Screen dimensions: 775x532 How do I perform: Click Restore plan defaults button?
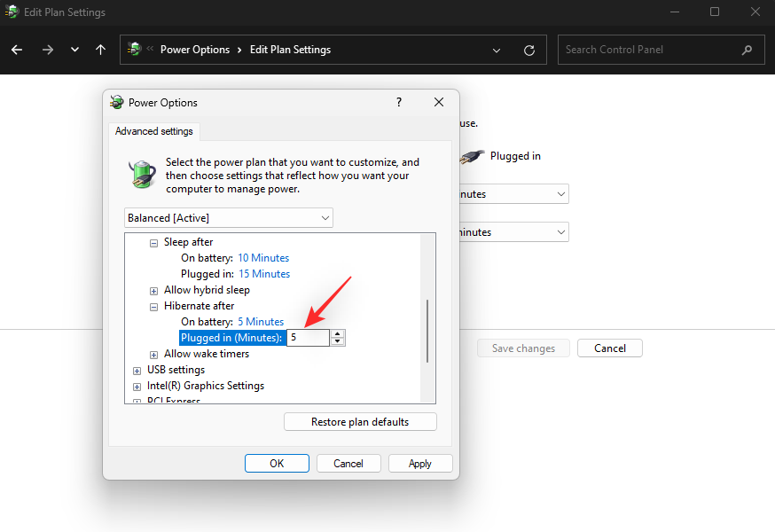click(x=360, y=422)
